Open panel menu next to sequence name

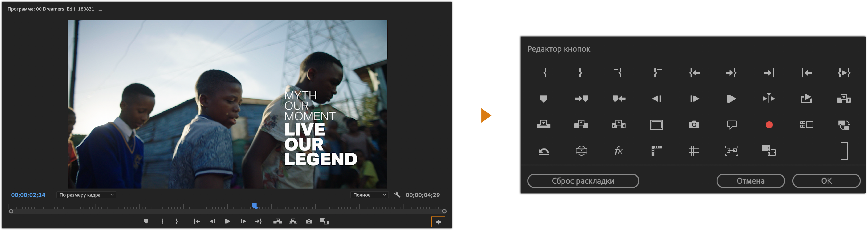click(100, 9)
